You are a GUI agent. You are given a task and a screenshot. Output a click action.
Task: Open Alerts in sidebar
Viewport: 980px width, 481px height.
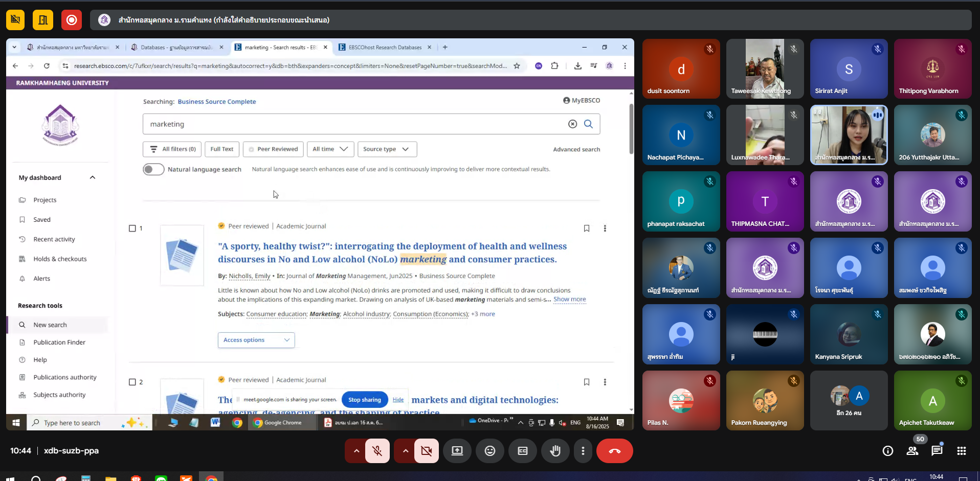42,279
